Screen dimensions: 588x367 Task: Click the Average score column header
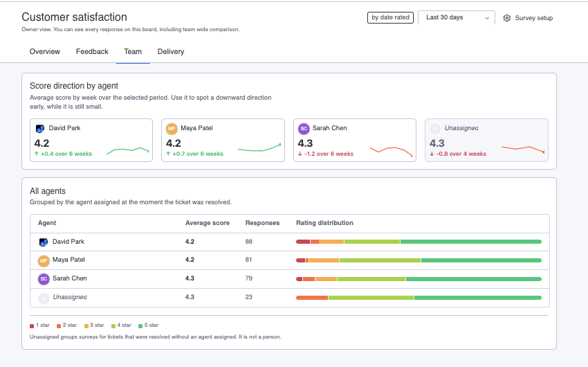(208, 223)
